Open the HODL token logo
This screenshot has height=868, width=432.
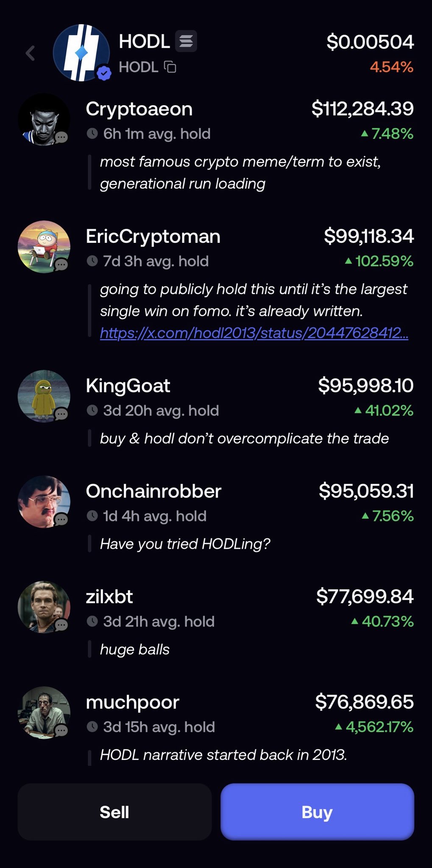[x=81, y=53]
